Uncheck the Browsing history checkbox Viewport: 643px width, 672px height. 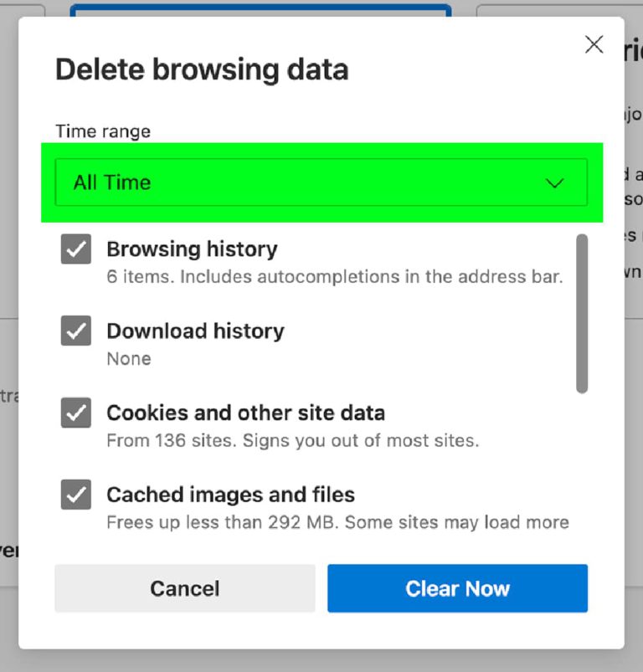(x=76, y=249)
